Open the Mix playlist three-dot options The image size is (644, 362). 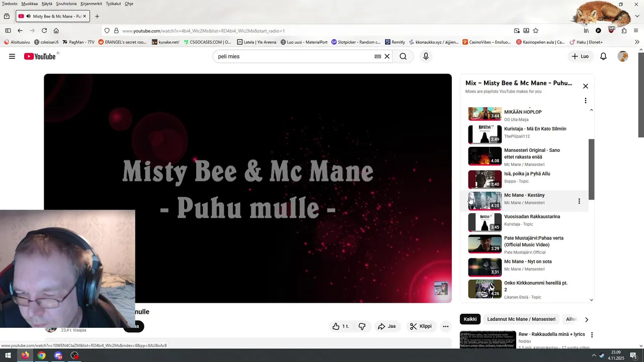pos(586,101)
